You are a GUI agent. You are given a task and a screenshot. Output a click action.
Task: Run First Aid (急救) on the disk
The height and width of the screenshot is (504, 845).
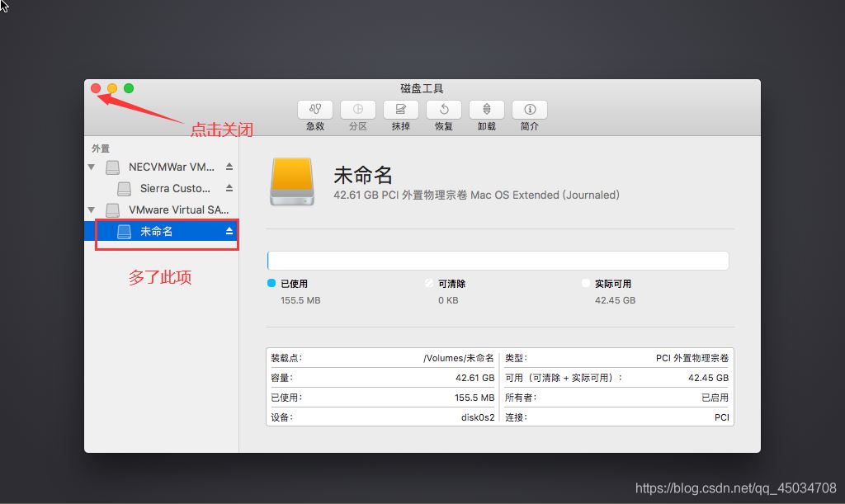click(x=314, y=110)
